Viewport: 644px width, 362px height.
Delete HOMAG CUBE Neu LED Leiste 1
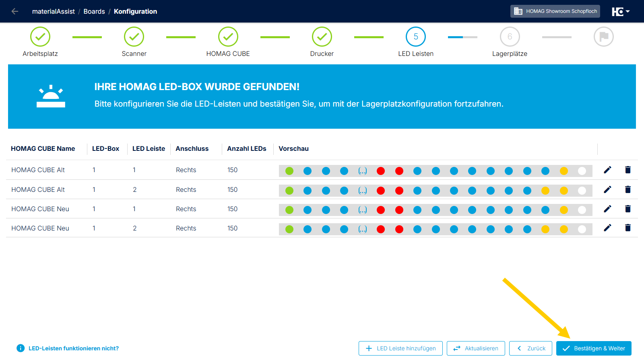click(627, 208)
